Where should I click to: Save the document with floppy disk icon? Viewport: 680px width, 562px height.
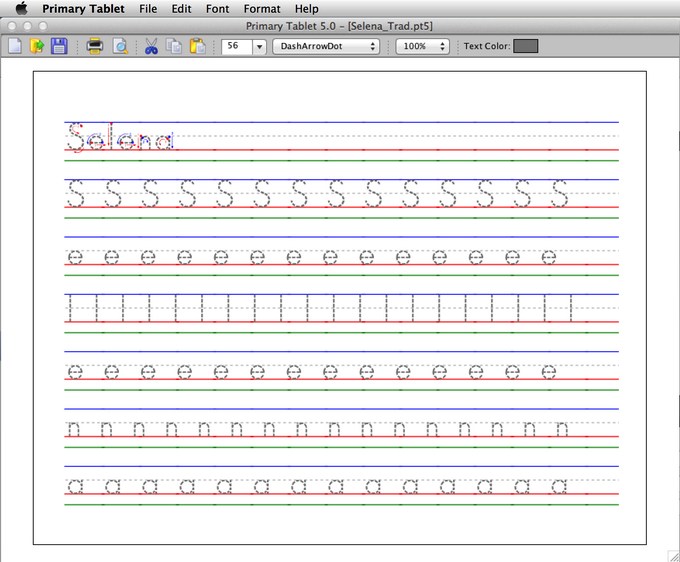59,46
